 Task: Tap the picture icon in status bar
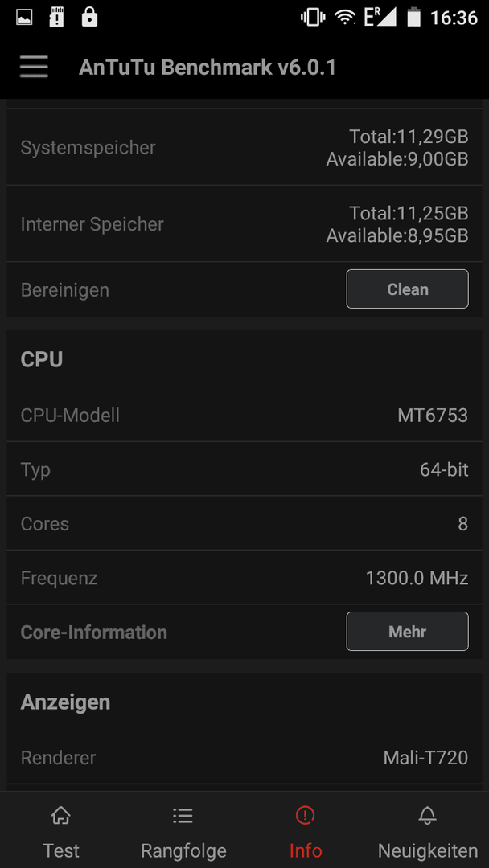(x=24, y=18)
